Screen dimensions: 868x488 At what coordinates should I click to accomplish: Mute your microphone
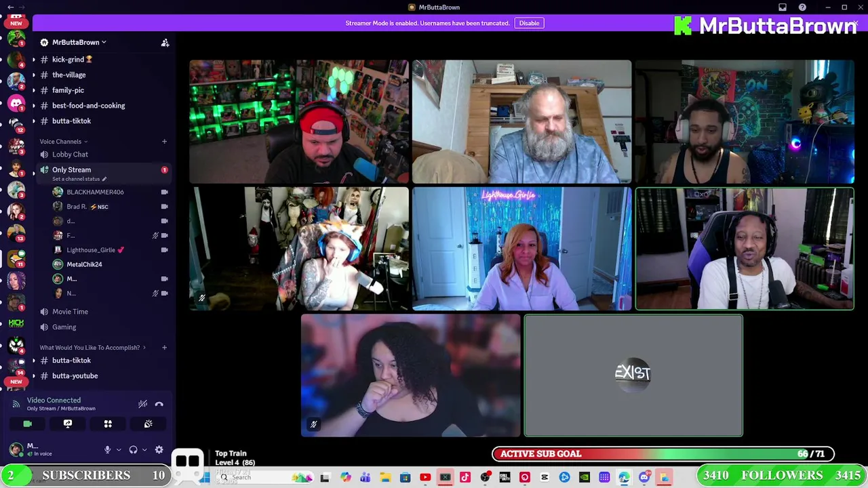coord(107,449)
